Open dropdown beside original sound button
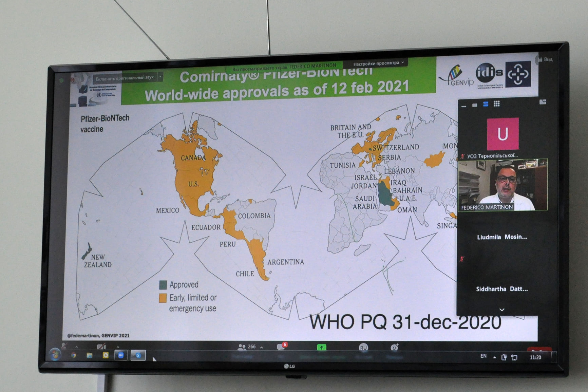 pyautogui.click(x=160, y=77)
